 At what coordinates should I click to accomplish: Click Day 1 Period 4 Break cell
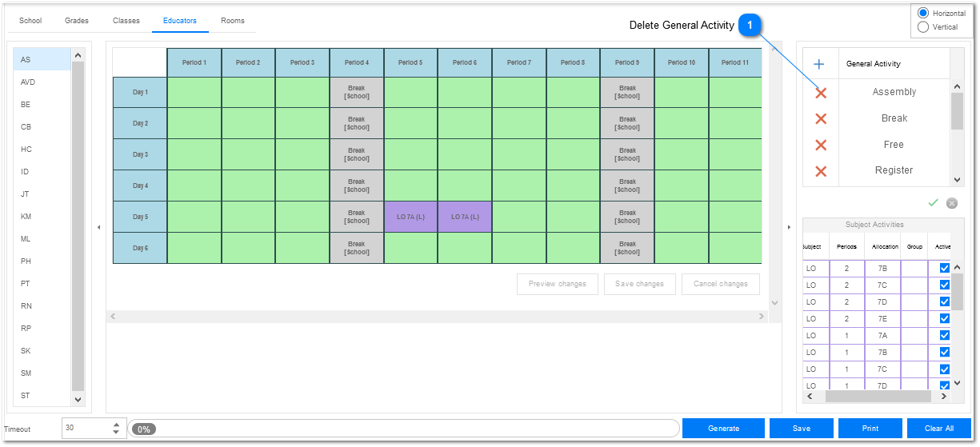[x=357, y=93]
